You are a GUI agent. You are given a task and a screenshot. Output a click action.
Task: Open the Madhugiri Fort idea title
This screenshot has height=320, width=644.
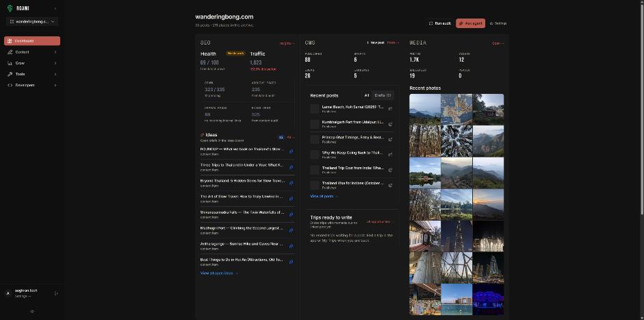tap(242, 228)
